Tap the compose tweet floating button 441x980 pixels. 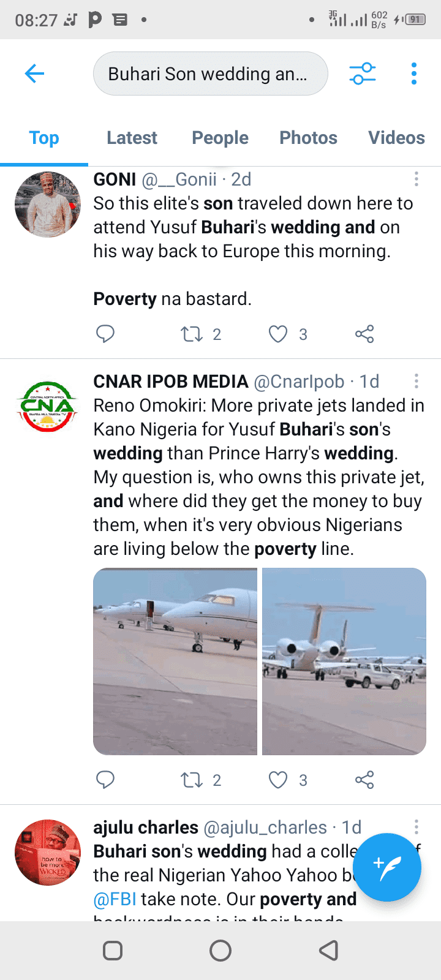pos(387,867)
